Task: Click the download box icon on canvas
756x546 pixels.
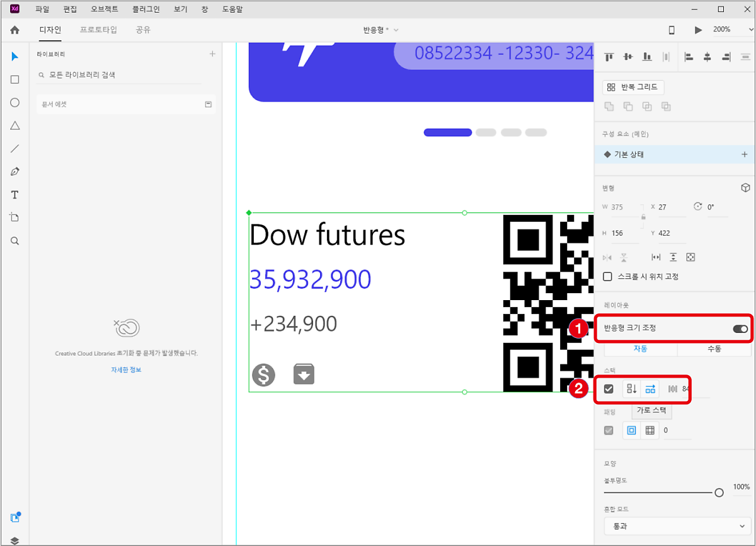Action: pyautogui.click(x=304, y=374)
